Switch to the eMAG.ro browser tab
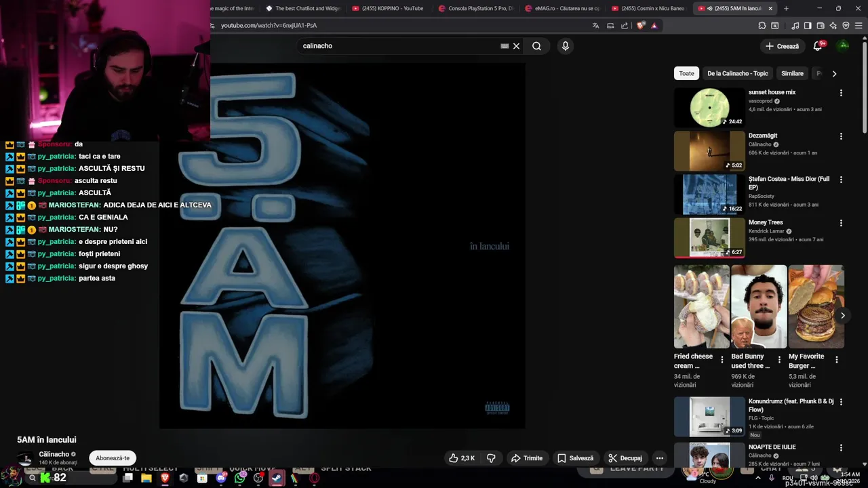This screenshot has width=868, height=488. (x=563, y=8)
